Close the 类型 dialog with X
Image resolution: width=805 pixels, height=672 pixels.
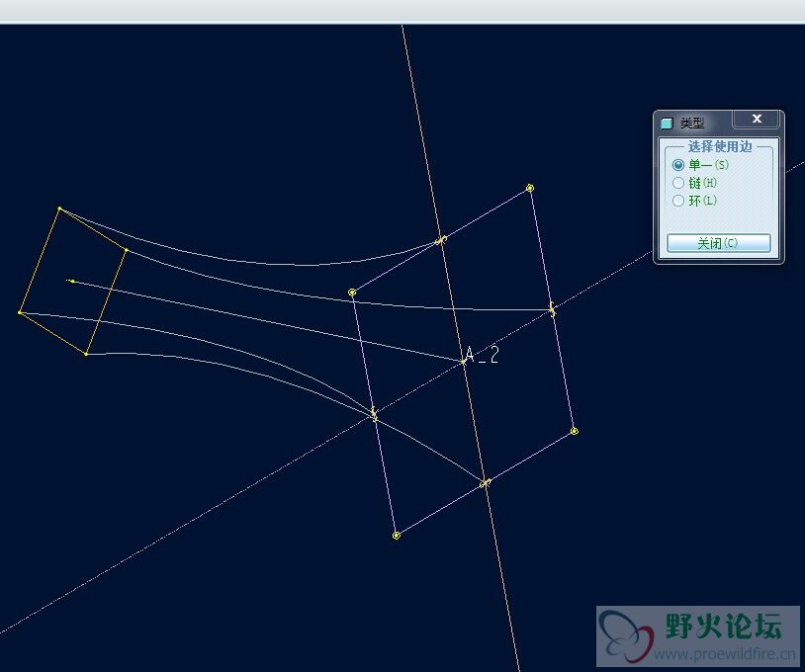[757, 119]
